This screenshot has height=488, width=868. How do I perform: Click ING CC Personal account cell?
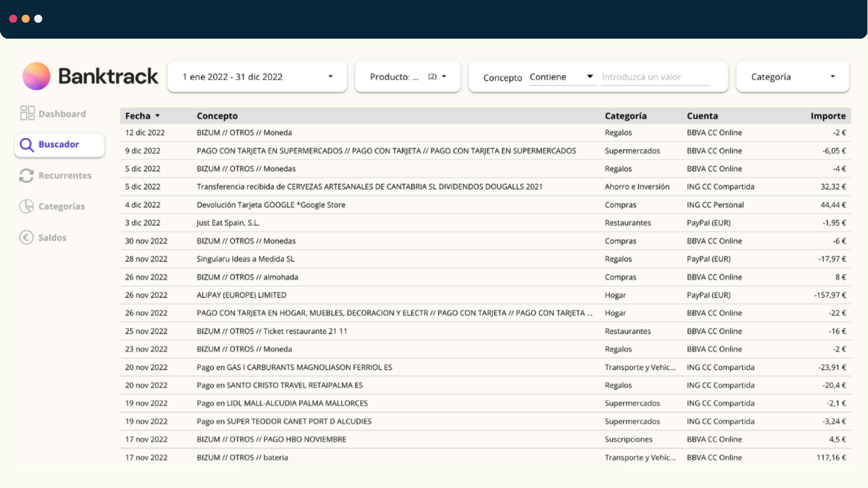click(715, 205)
